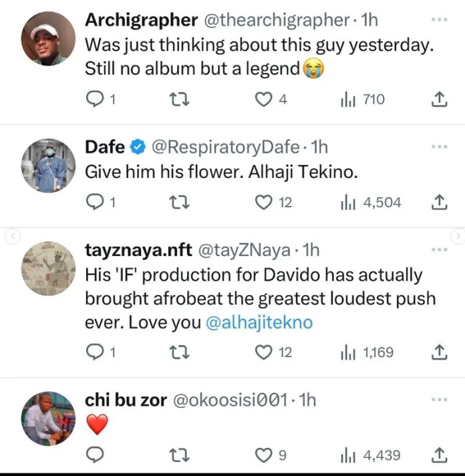Image resolution: width=465 pixels, height=476 pixels.
Task: Reply to Archigrapher's tweet
Action: pyautogui.click(x=98, y=100)
